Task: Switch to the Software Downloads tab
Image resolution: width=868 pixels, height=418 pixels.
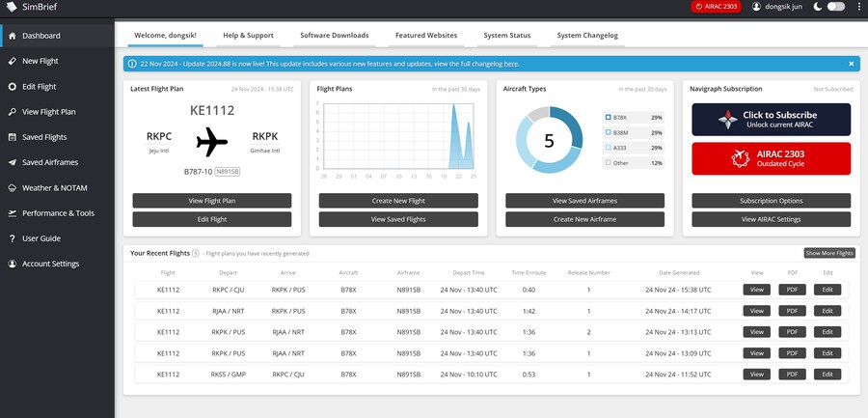Action: tap(334, 35)
